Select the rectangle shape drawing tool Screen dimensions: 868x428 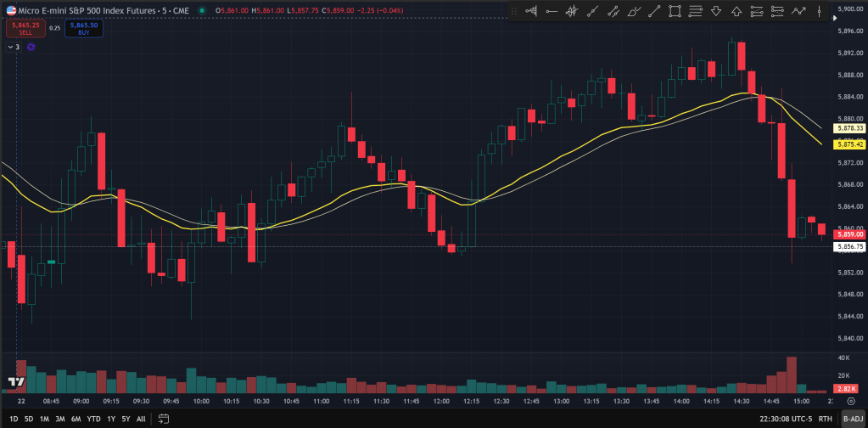(675, 11)
